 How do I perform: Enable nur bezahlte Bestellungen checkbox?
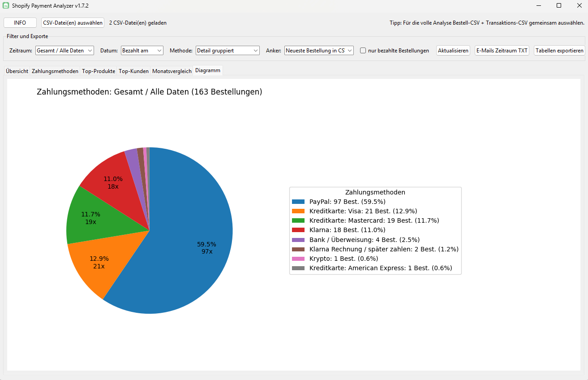point(363,51)
